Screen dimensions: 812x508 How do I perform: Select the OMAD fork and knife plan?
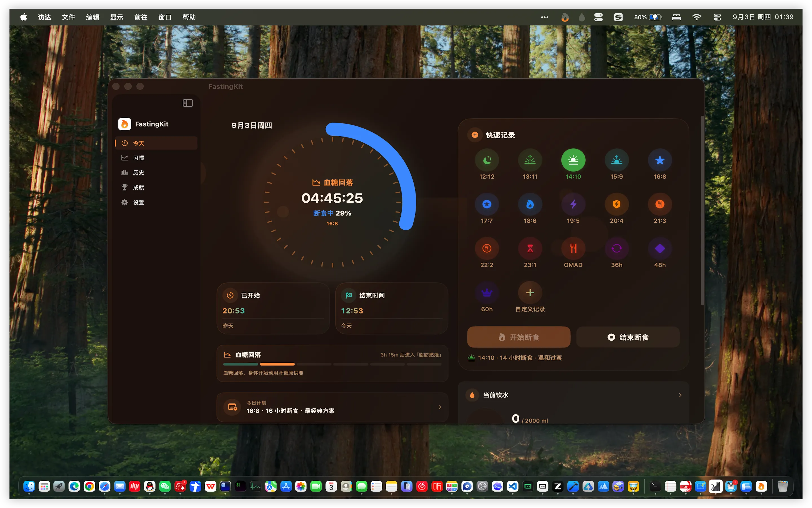573,249
